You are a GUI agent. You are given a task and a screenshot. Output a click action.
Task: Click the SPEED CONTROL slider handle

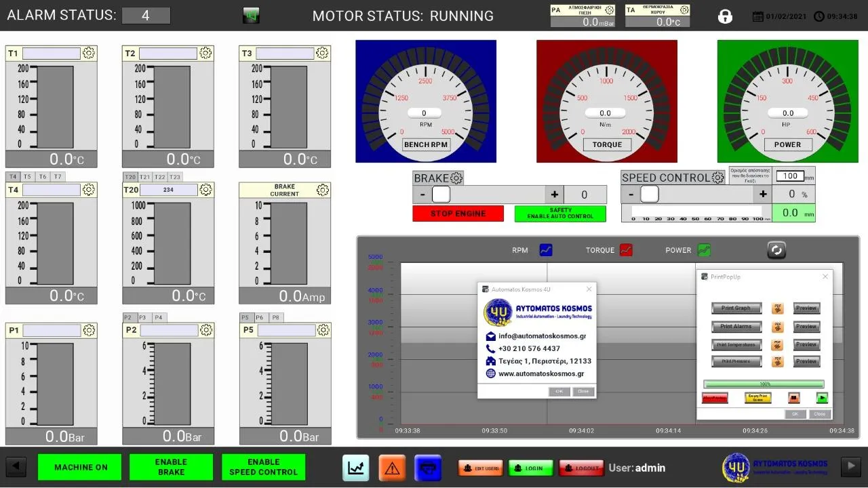click(649, 195)
